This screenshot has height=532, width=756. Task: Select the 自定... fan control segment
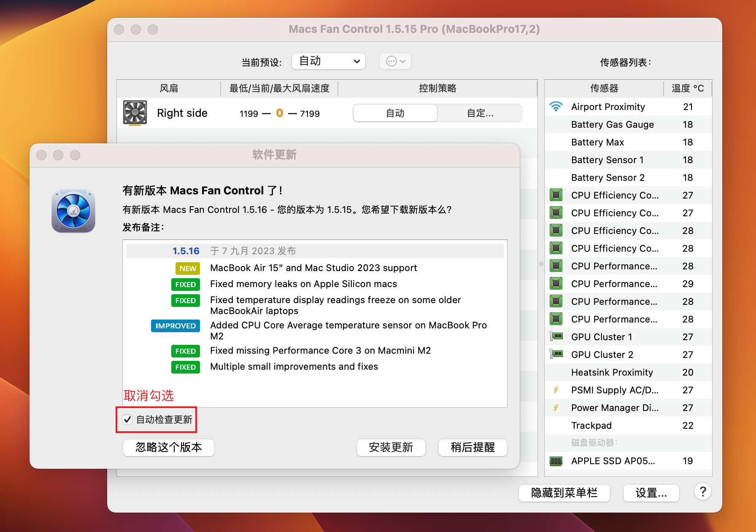480,113
